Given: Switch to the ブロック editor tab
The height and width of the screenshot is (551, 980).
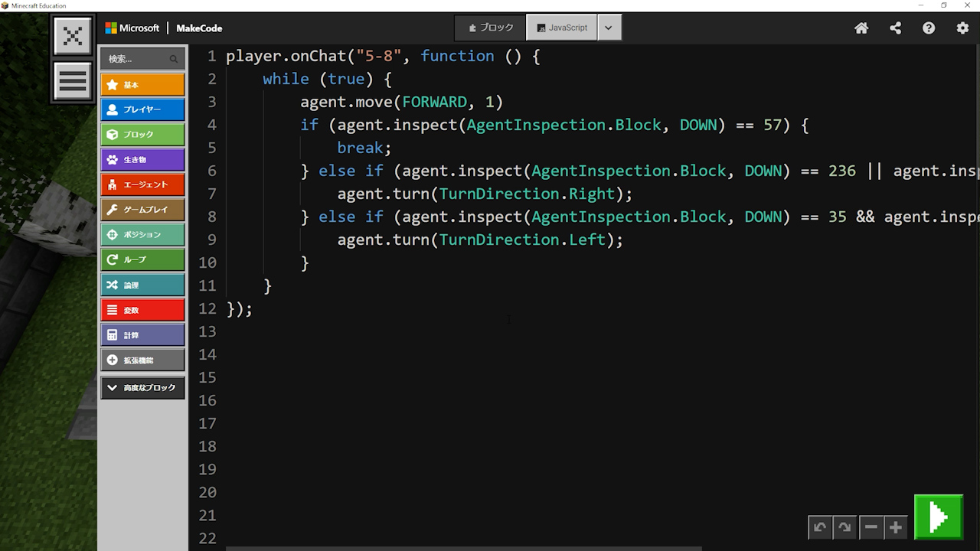Looking at the screenshot, I should click(491, 28).
